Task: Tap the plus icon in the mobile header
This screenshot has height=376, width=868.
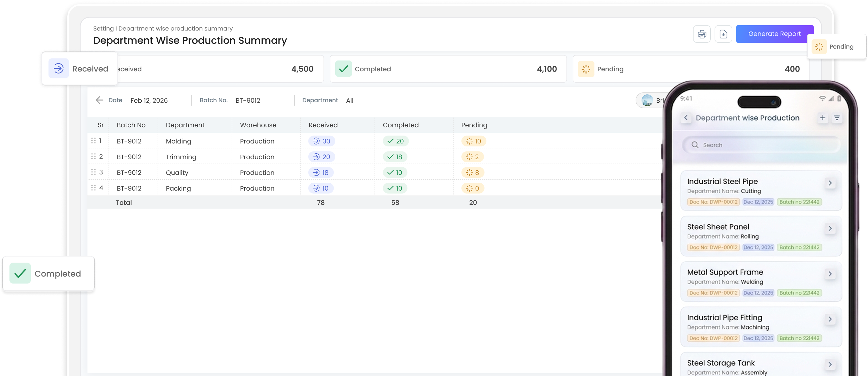Action: tap(823, 118)
